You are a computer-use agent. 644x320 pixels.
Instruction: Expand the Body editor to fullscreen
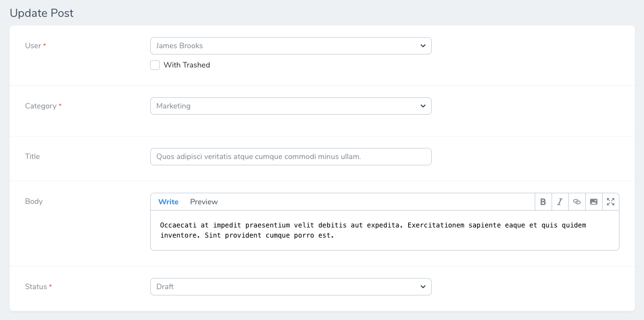(x=610, y=201)
